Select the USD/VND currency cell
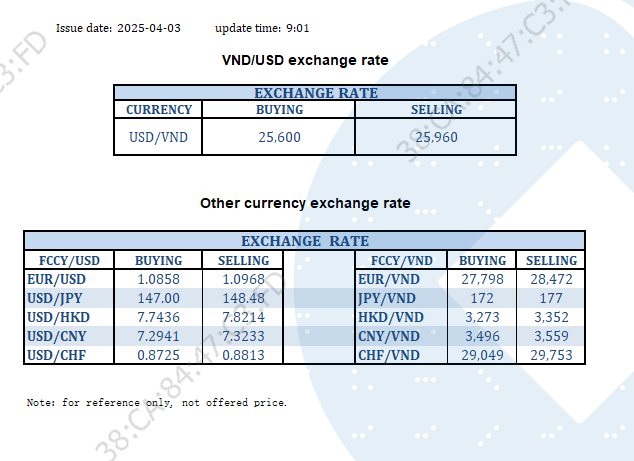634x461 pixels. pyautogui.click(x=159, y=137)
